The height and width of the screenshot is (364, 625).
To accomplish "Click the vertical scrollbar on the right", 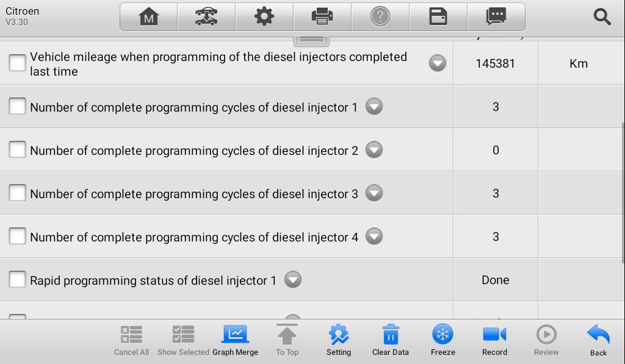I will point(623,193).
